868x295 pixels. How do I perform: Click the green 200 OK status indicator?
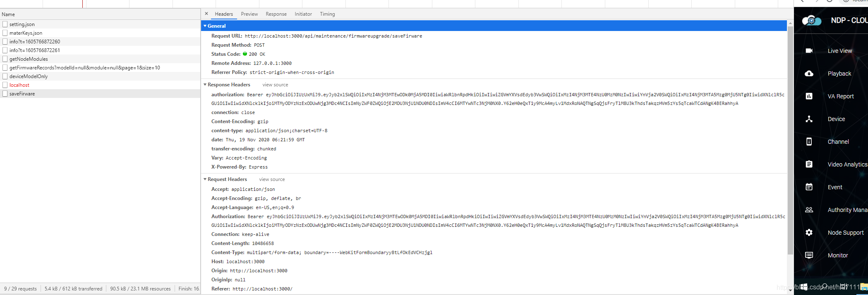pyautogui.click(x=245, y=54)
